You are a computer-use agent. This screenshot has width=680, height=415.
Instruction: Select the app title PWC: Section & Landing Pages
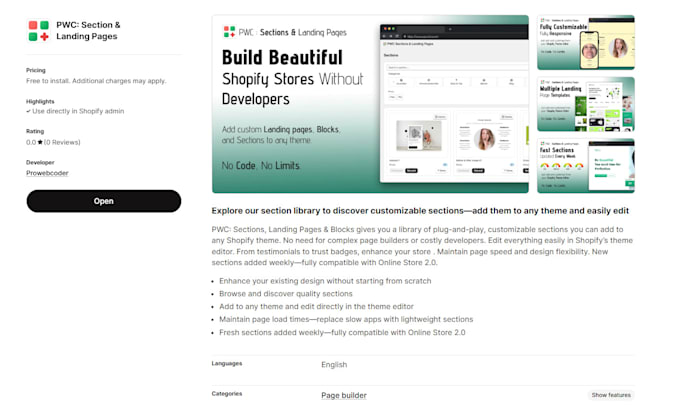(x=88, y=30)
